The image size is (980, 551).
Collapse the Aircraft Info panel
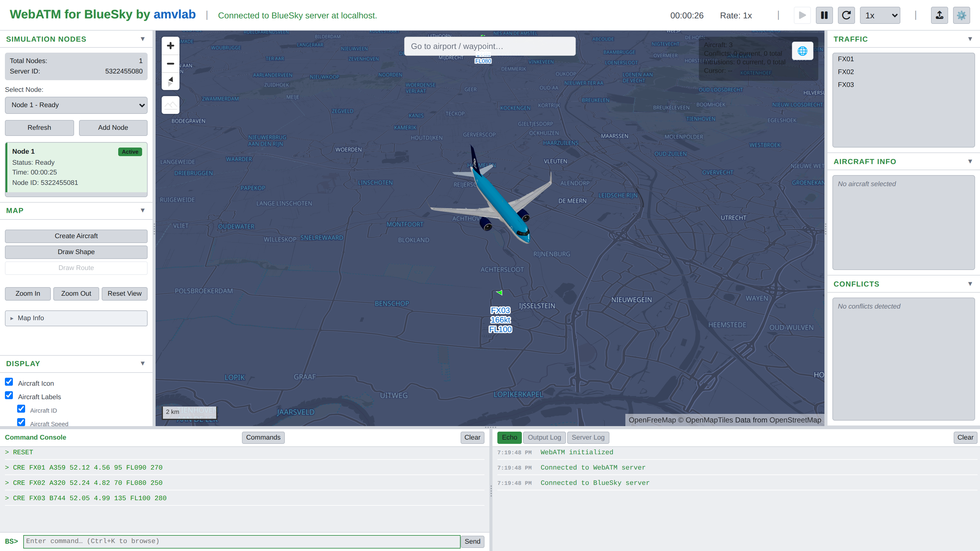tap(970, 161)
